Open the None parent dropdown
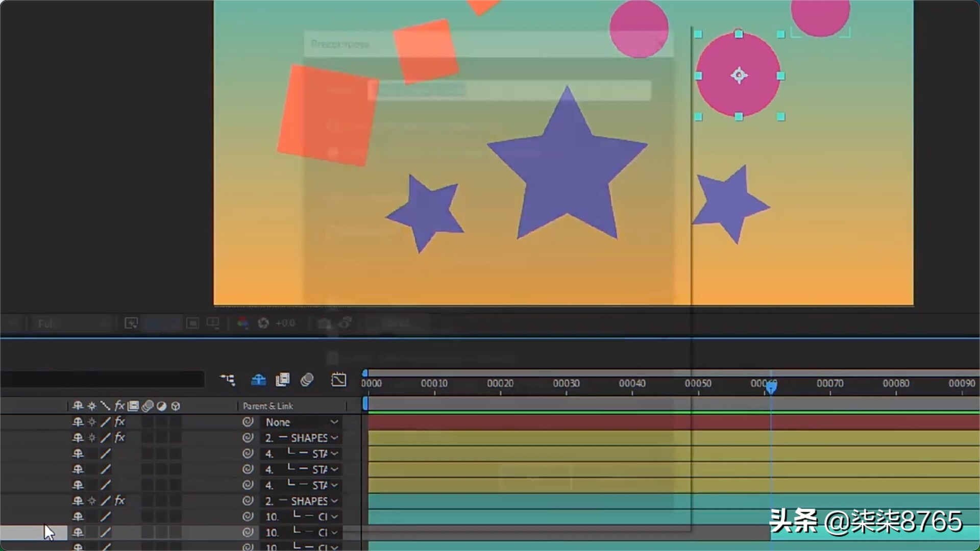The width and height of the screenshot is (980, 551). point(301,422)
